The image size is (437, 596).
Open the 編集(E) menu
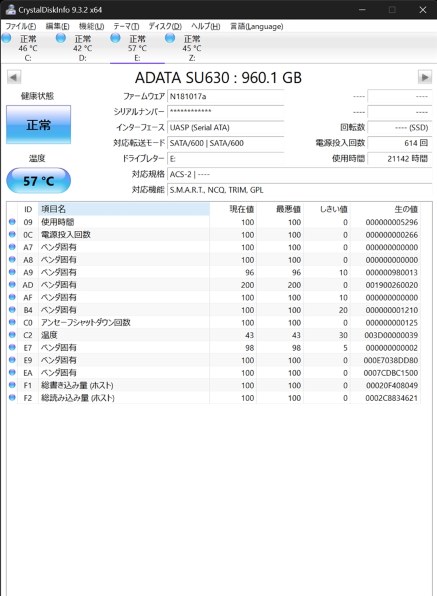coord(57,27)
